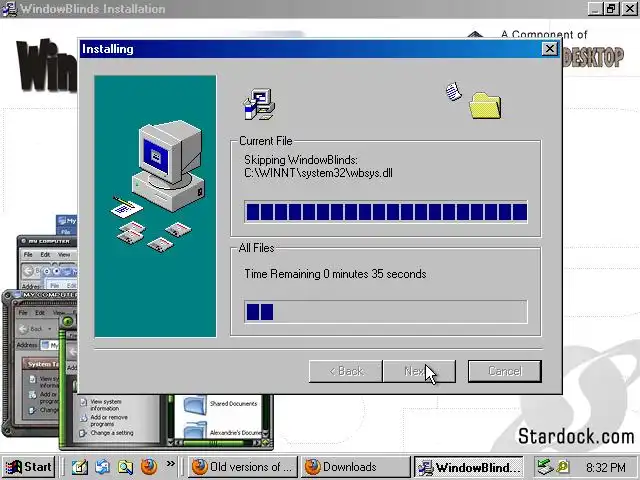Click the search folder quick launch icon
Viewport: 640px width, 480px height.
click(x=125, y=467)
